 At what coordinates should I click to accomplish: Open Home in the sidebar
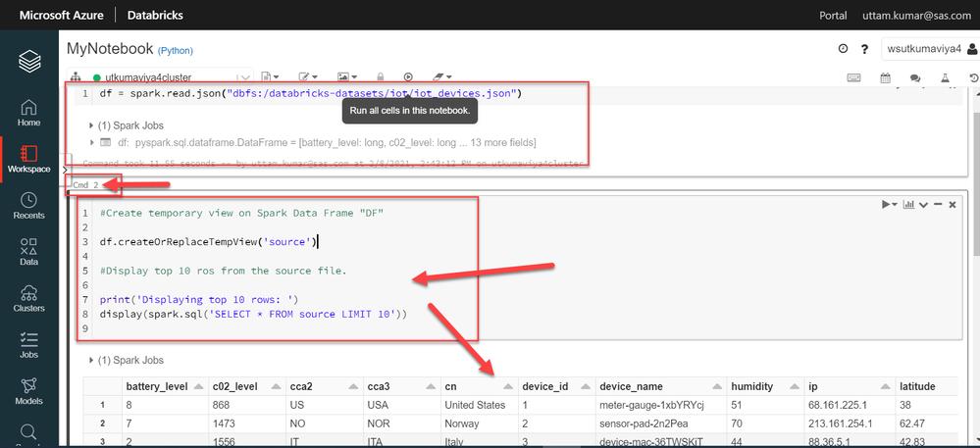(28, 113)
